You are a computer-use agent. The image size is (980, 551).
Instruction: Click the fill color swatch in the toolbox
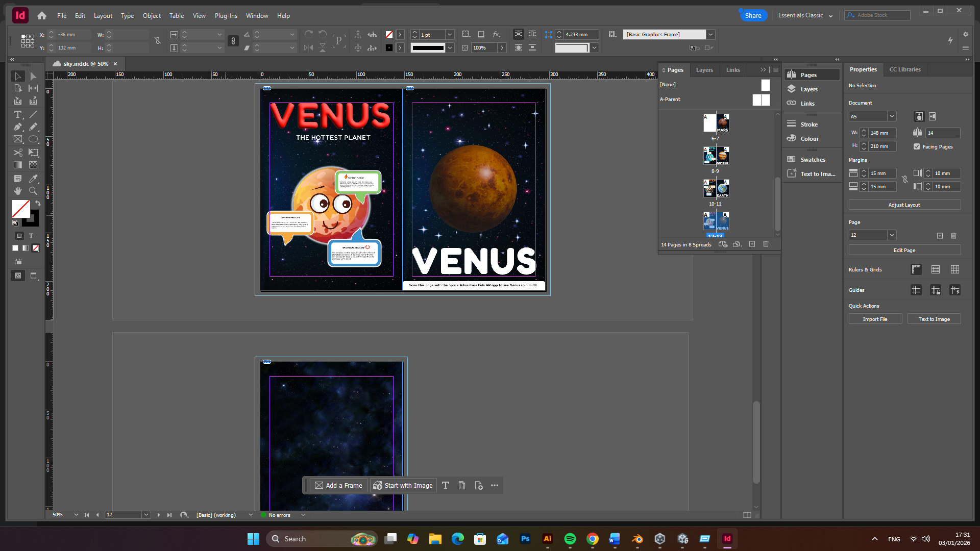pyautogui.click(x=20, y=208)
